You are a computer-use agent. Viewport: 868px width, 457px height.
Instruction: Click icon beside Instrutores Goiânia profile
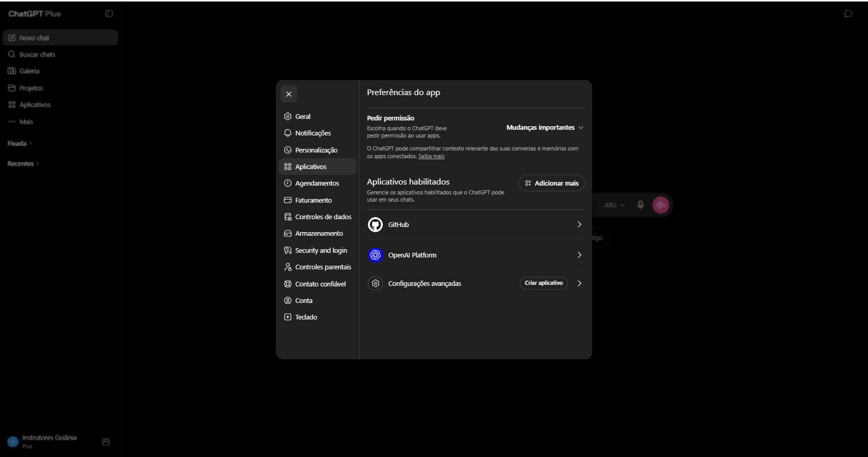pos(106,442)
